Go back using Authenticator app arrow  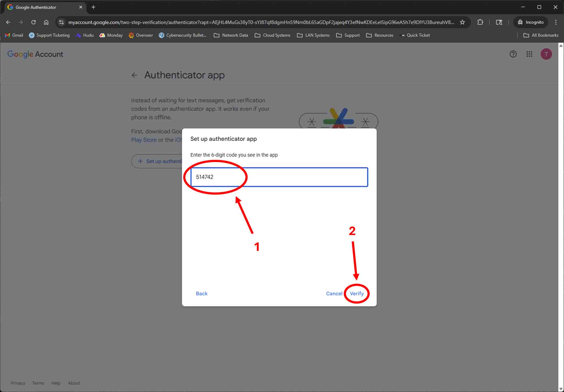click(x=134, y=75)
